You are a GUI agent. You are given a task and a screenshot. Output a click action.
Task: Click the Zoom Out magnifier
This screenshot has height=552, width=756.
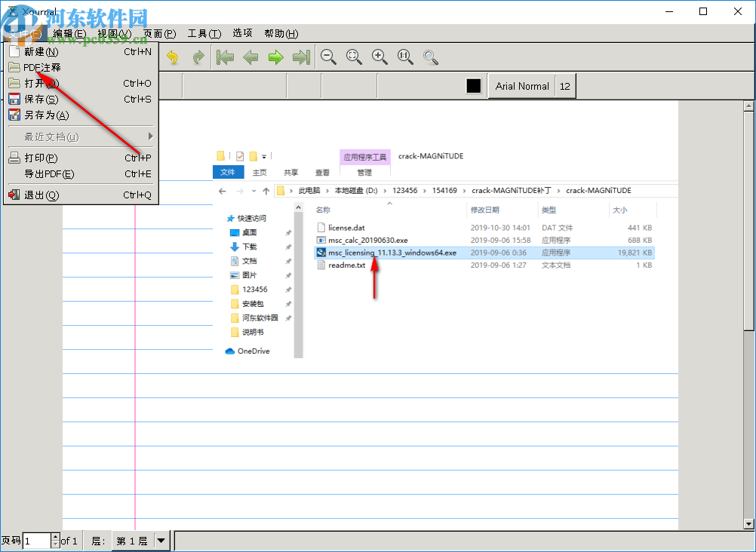tap(328, 57)
